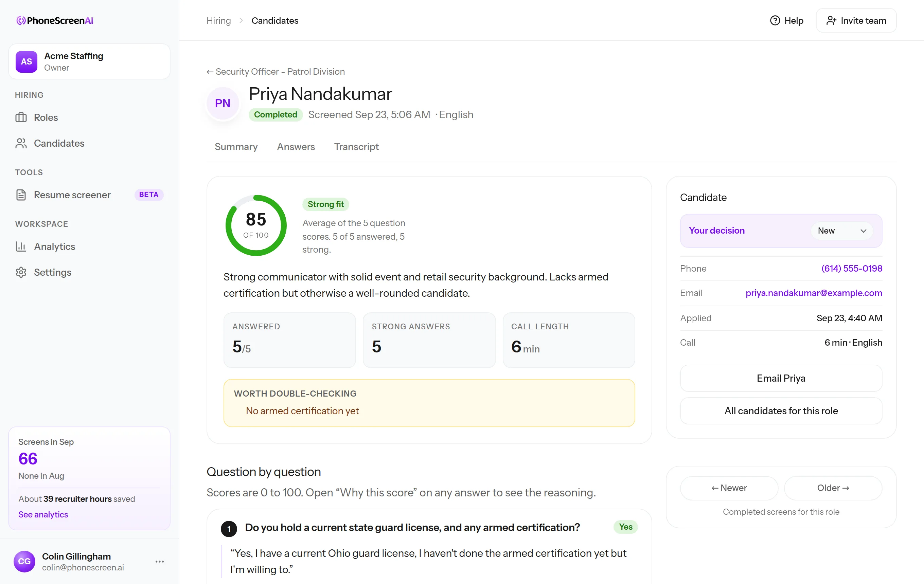The height and width of the screenshot is (584, 924).
Task: Open Candidates breadcrumb item
Action: 275,20
